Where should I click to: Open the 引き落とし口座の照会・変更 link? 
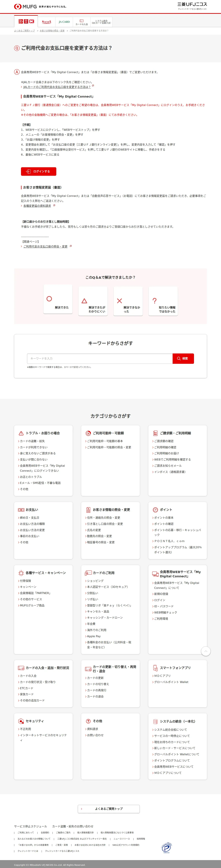point(105,524)
